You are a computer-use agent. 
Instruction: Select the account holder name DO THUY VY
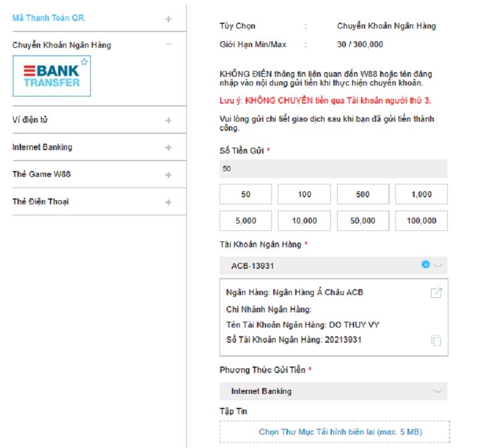pyautogui.click(x=354, y=325)
